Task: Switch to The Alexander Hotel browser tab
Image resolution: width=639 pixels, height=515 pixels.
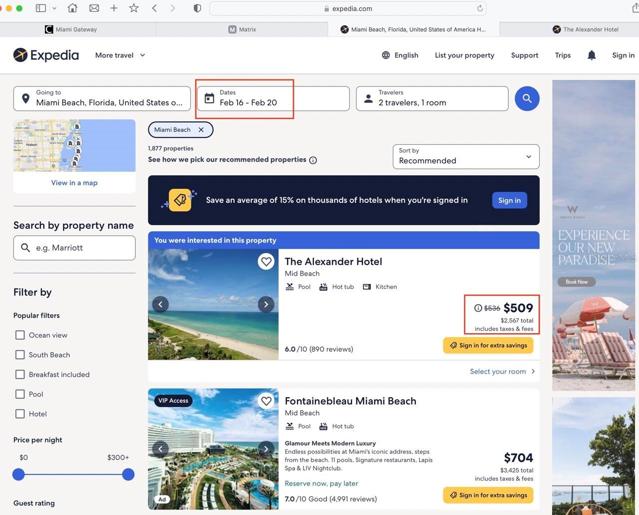Action: click(x=586, y=29)
